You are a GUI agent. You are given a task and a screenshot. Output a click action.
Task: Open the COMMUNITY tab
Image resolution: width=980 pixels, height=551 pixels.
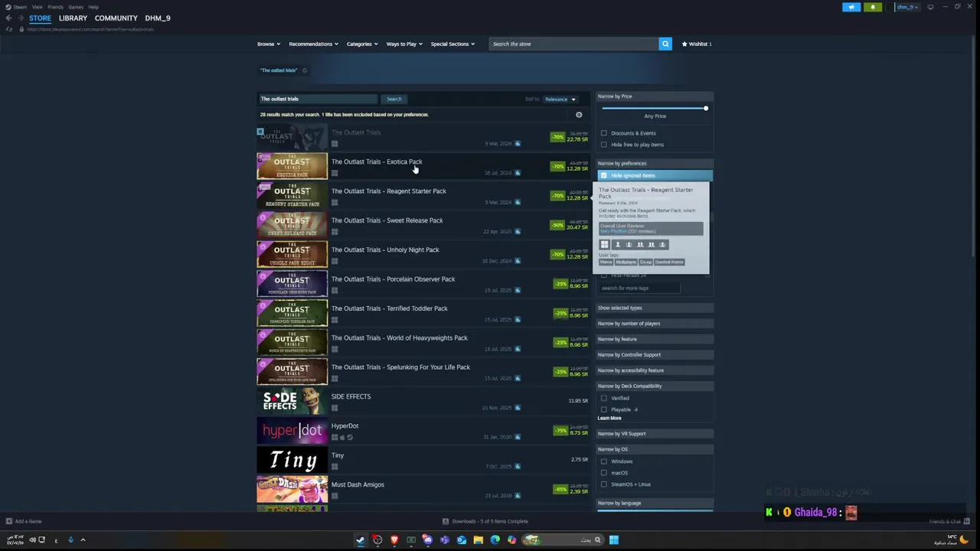(x=116, y=18)
